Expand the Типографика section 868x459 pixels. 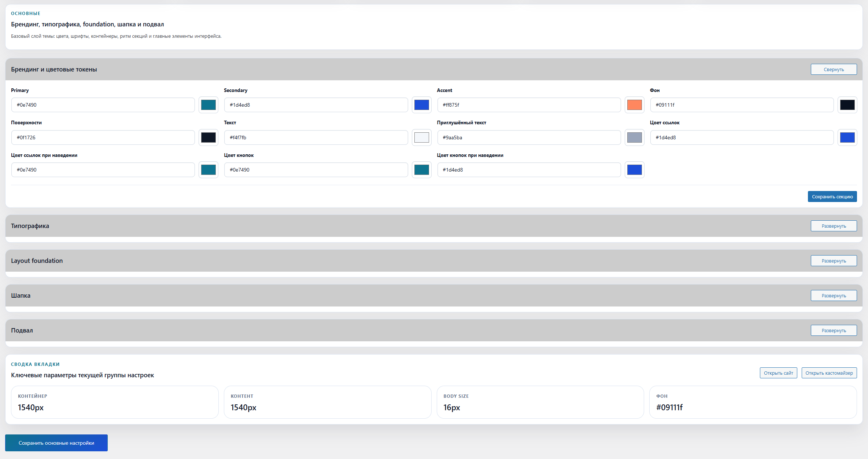tap(834, 226)
